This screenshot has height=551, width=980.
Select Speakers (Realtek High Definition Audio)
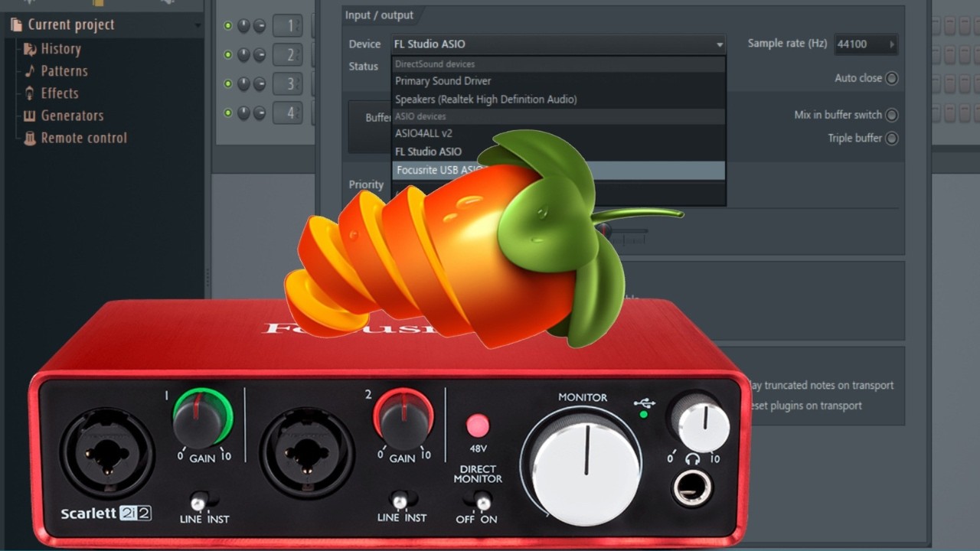point(558,99)
